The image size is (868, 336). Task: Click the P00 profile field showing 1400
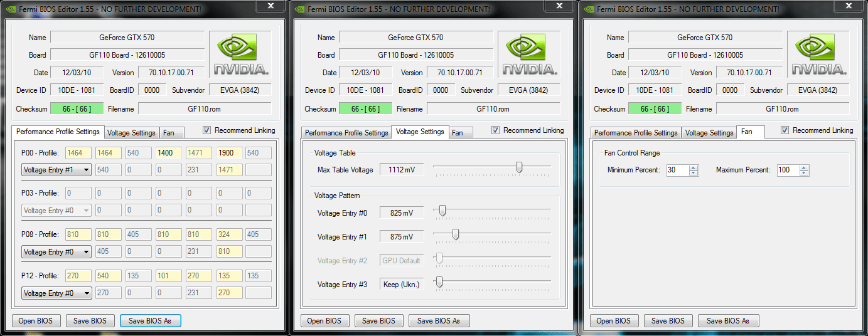[168, 153]
